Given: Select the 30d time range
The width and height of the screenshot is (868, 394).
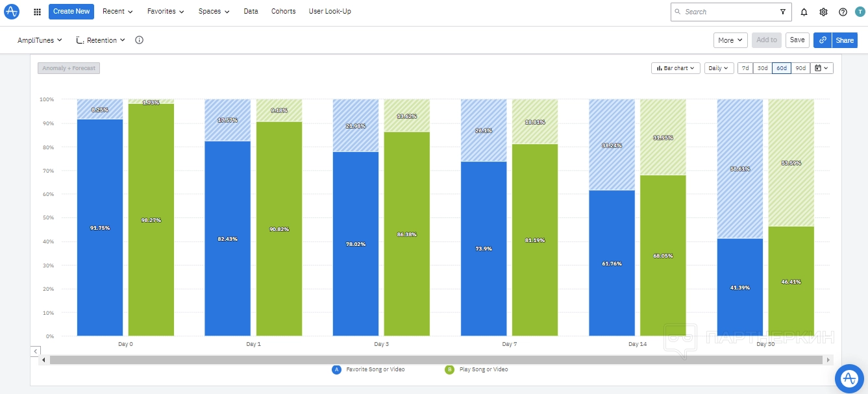Looking at the screenshot, I should click(762, 68).
